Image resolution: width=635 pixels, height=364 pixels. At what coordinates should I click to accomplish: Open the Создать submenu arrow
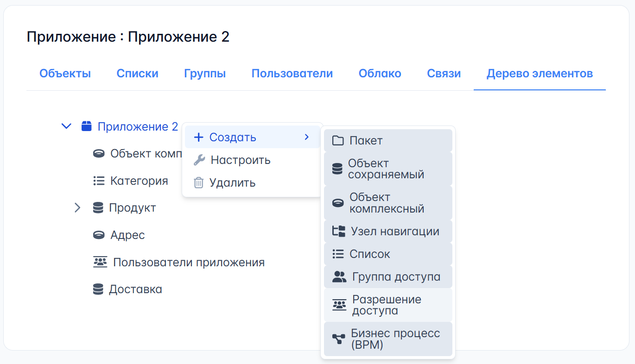306,137
